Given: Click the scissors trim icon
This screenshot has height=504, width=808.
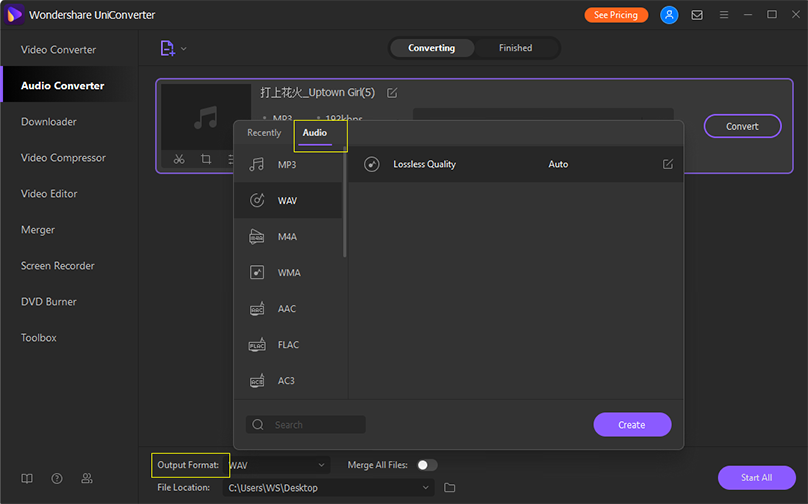Looking at the screenshot, I should pyautogui.click(x=178, y=159).
